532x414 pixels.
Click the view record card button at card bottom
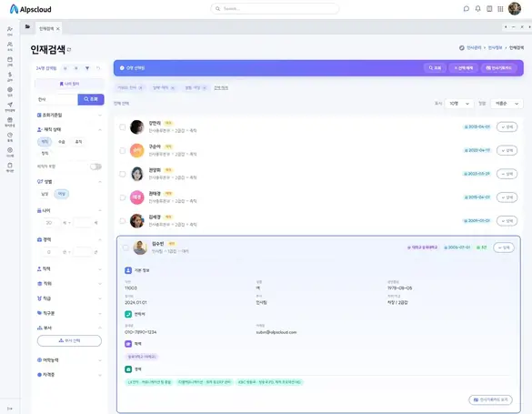pyautogui.click(x=490, y=400)
